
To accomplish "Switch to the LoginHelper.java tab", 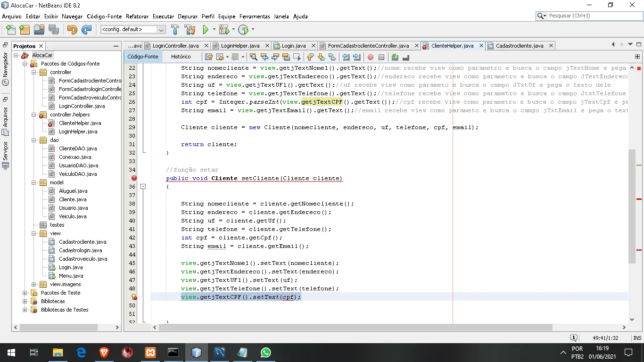I will coord(240,46).
